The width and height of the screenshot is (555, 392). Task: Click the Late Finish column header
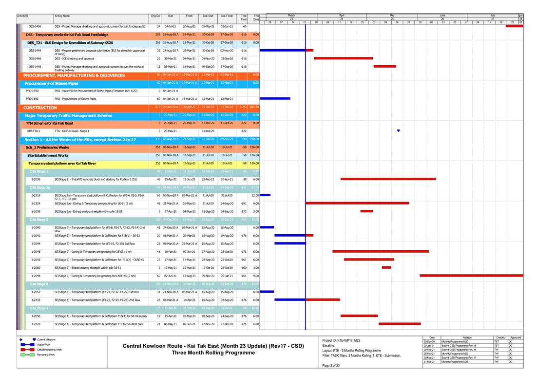tap(226, 16)
